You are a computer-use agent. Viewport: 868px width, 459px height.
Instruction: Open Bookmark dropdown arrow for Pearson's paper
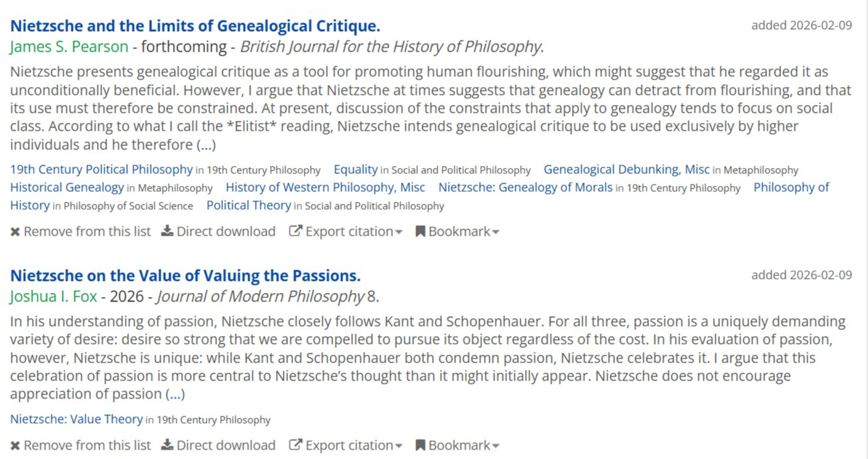(496, 232)
